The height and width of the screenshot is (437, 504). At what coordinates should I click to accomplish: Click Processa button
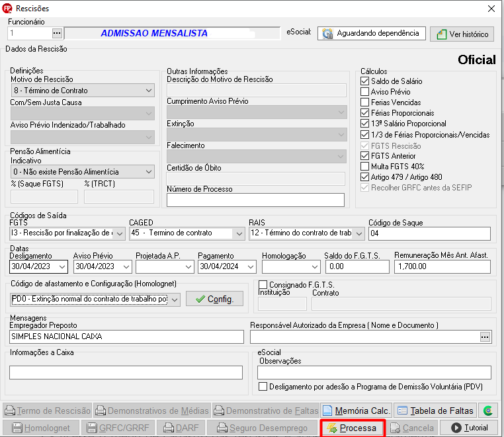[353, 428]
